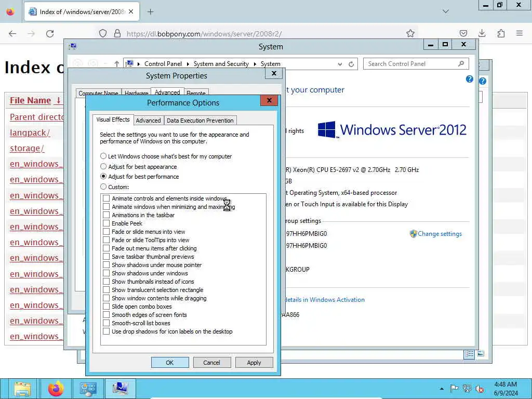Image resolution: width=532 pixels, height=399 pixels.
Task: Open the Data Execution Prevention tab
Action: [x=200, y=121]
